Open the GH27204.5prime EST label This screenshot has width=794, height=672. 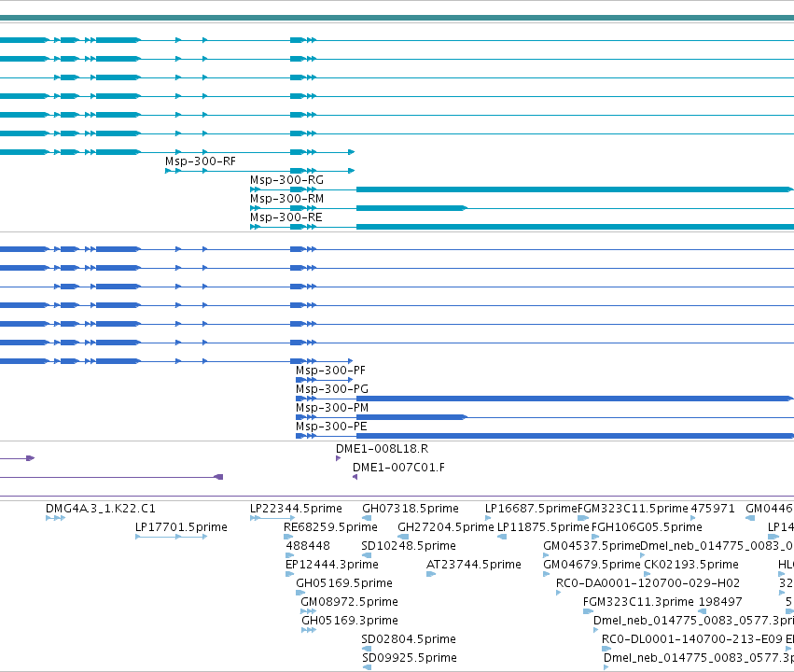pyautogui.click(x=446, y=527)
